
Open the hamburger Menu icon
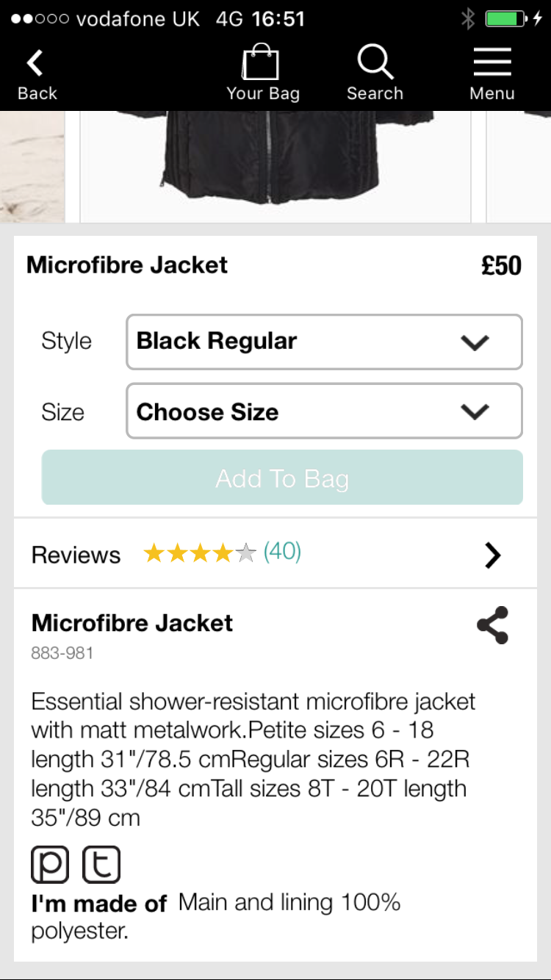click(491, 63)
